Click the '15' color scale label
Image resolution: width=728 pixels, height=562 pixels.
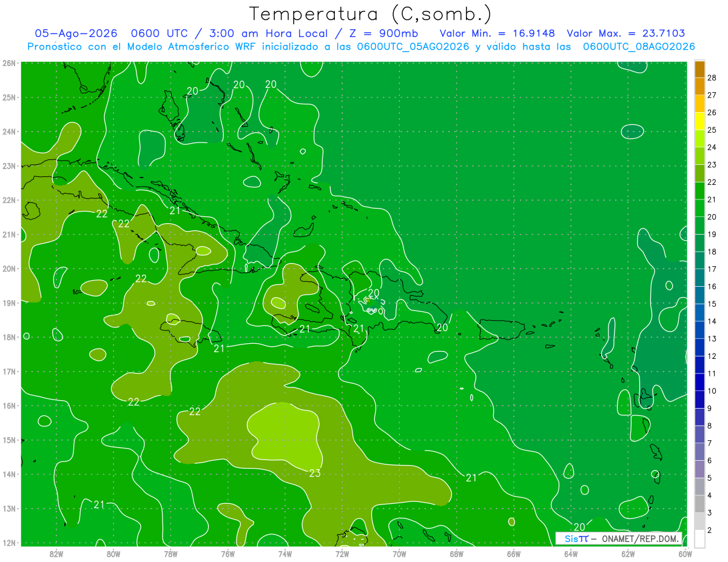coord(712,304)
